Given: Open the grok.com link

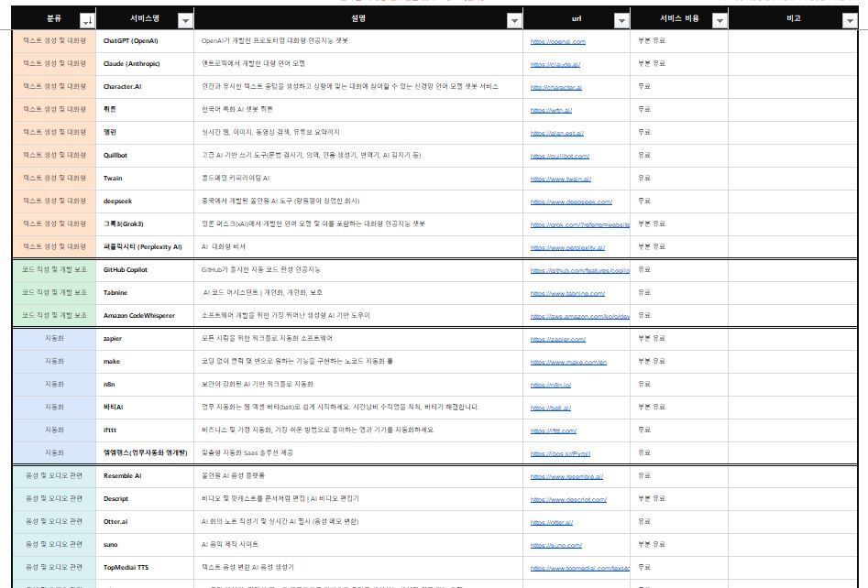Looking at the screenshot, I should (x=579, y=225).
